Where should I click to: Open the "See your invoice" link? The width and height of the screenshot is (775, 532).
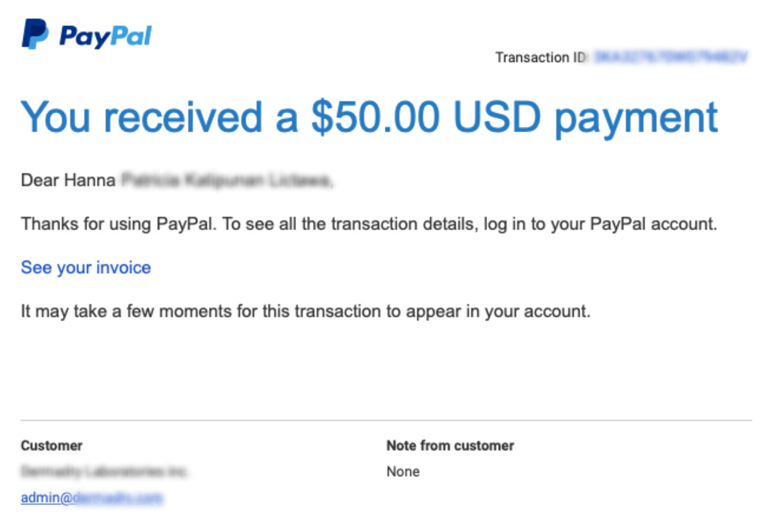86,267
